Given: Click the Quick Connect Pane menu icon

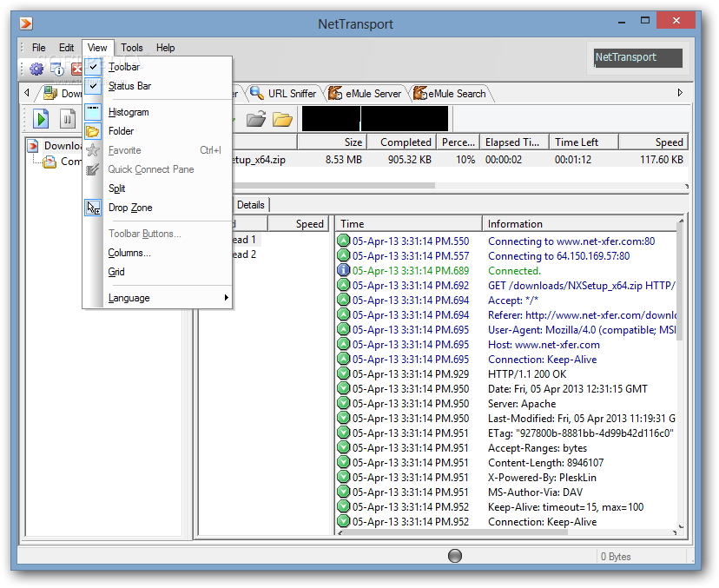Looking at the screenshot, I should point(93,169).
